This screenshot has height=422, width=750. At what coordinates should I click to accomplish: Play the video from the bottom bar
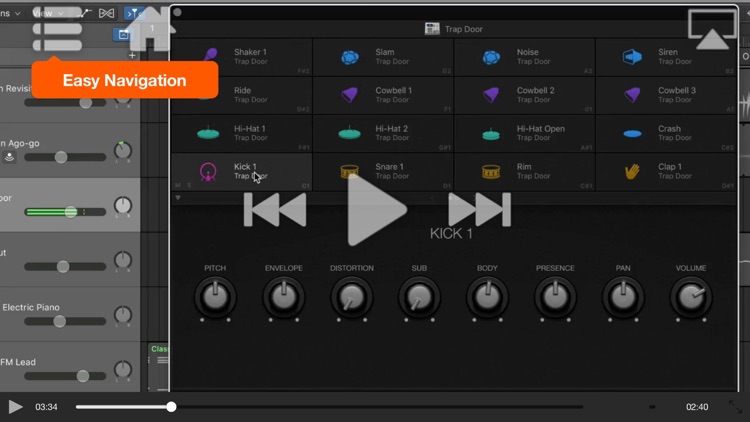tap(15, 407)
